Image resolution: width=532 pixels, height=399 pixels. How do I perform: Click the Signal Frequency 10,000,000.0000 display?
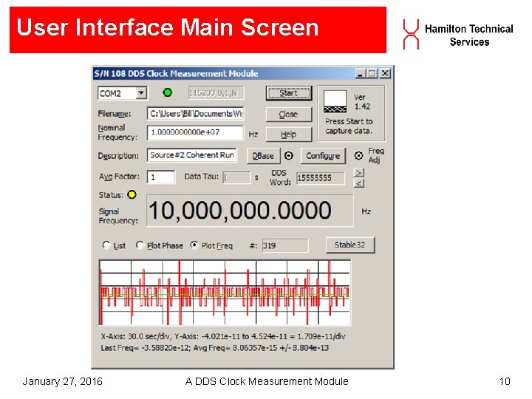pyautogui.click(x=250, y=211)
